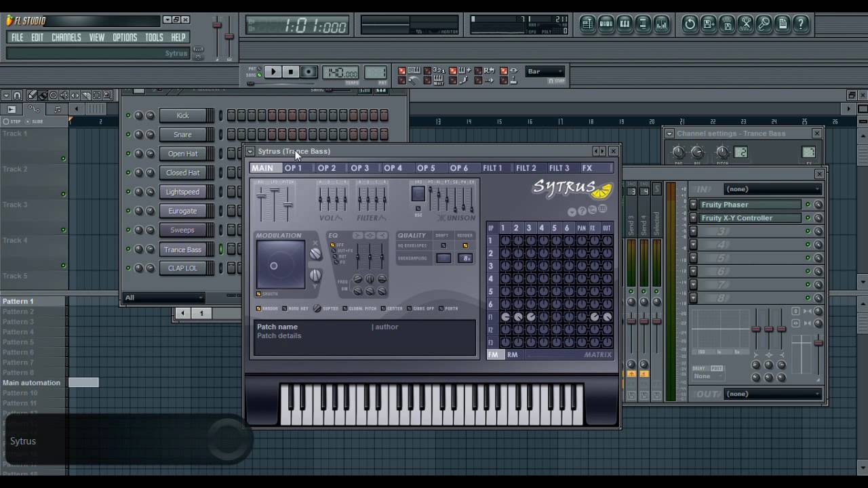Toggle HQ Envelopes Render checkbox
This screenshot has width=868, height=488.
pyautogui.click(x=465, y=245)
